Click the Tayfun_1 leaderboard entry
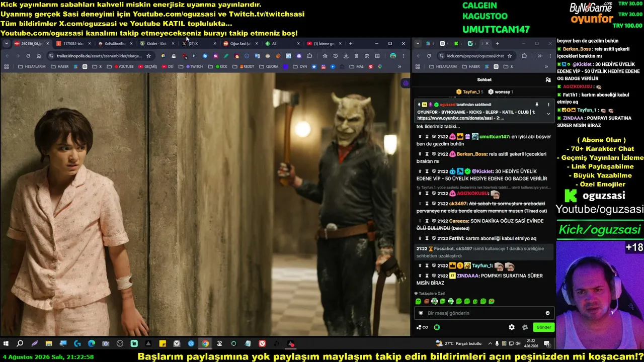Viewport: 644px width, 362px height. [469, 92]
